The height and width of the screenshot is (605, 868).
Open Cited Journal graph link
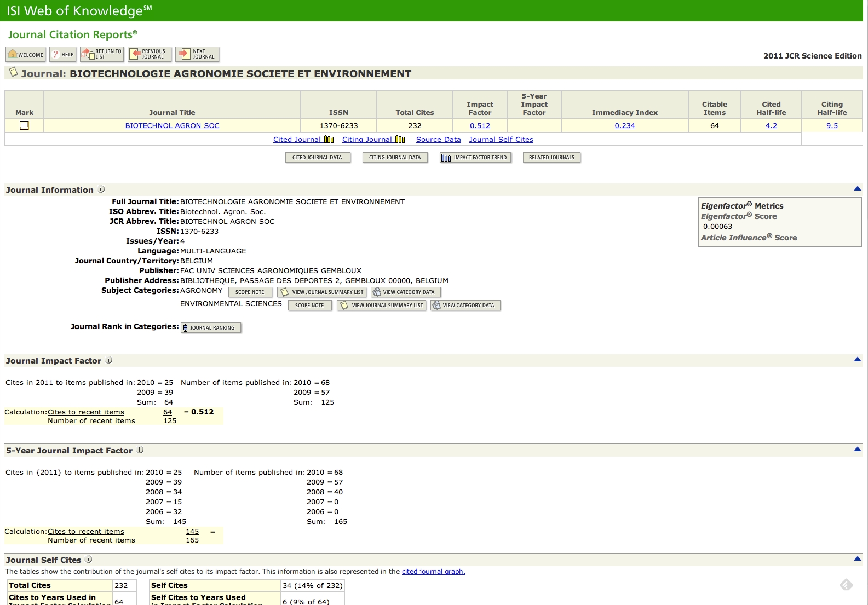[303, 140]
